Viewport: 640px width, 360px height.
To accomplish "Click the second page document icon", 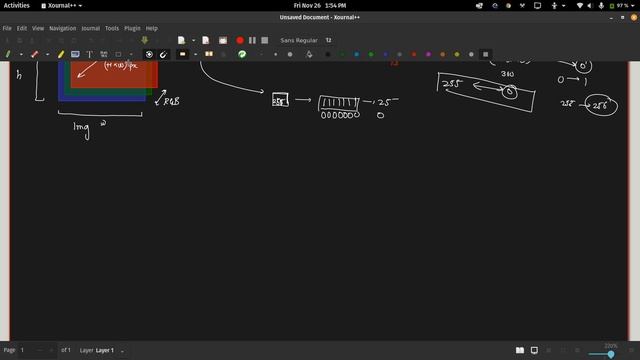I will pyautogui.click(x=206, y=40).
